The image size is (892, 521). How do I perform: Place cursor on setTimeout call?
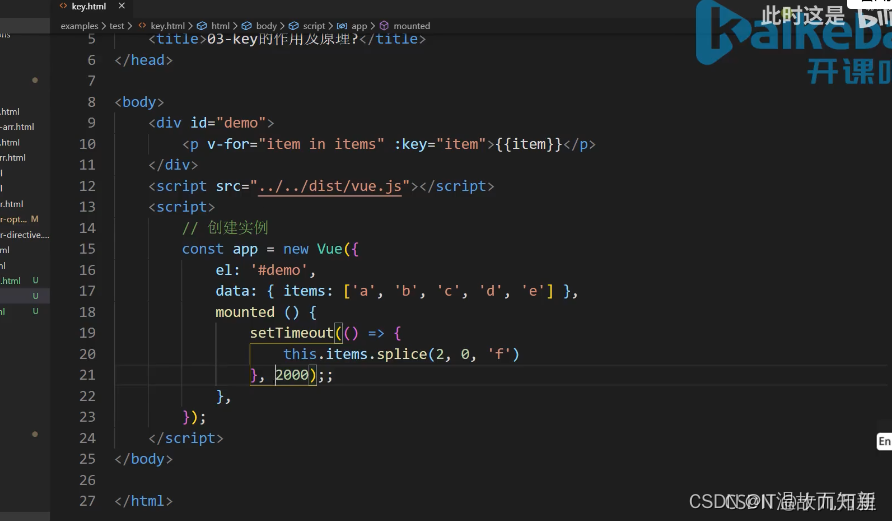pos(291,333)
